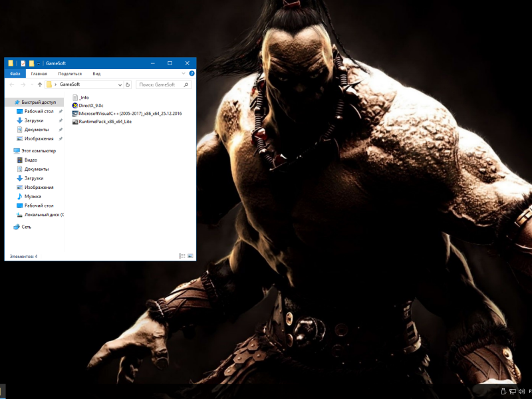Viewport: 532px width, 399px height.
Task: Click the Properties icon in the title bar
Action: pos(23,63)
